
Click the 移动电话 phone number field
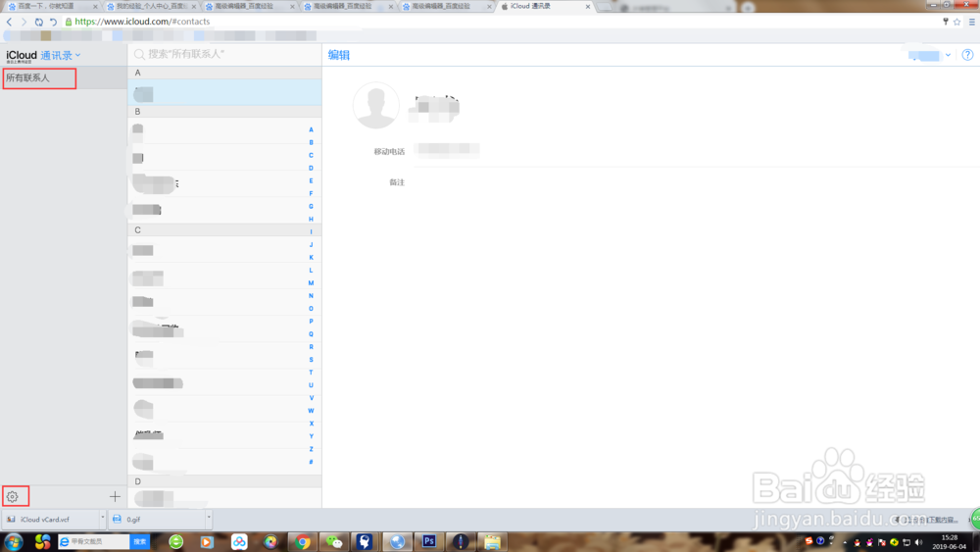(x=448, y=149)
